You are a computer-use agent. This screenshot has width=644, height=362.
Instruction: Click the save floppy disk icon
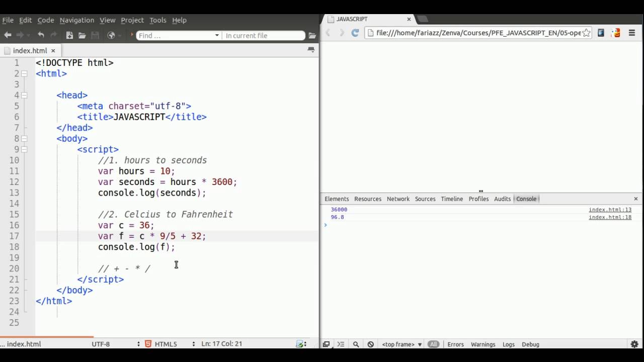pos(94,35)
